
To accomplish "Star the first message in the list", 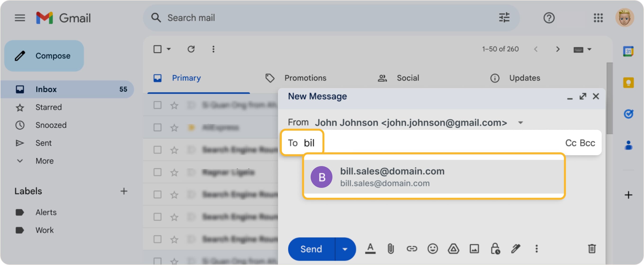I will pyautogui.click(x=174, y=105).
